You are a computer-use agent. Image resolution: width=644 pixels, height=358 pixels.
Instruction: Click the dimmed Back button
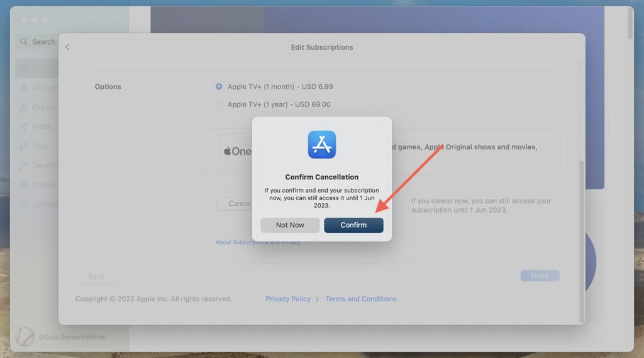[x=96, y=276]
